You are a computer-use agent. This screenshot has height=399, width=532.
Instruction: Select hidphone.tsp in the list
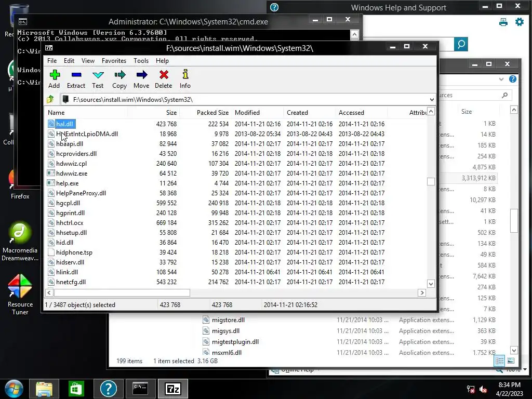[x=74, y=252]
